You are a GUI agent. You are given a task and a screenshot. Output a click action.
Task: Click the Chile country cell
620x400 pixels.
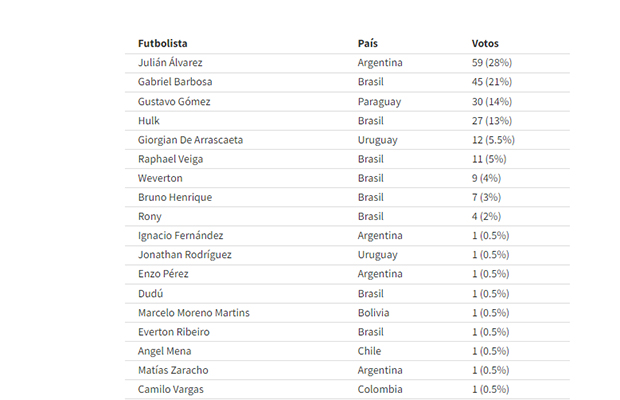click(x=372, y=351)
